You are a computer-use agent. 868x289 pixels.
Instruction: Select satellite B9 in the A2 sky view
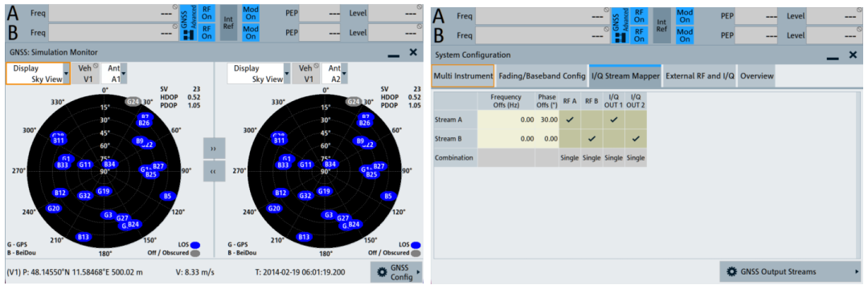pyautogui.click(x=360, y=141)
